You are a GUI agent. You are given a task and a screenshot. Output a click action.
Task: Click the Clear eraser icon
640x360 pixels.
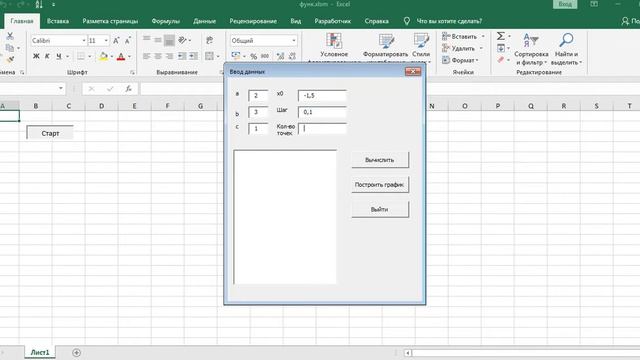click(x=501, y=60)
